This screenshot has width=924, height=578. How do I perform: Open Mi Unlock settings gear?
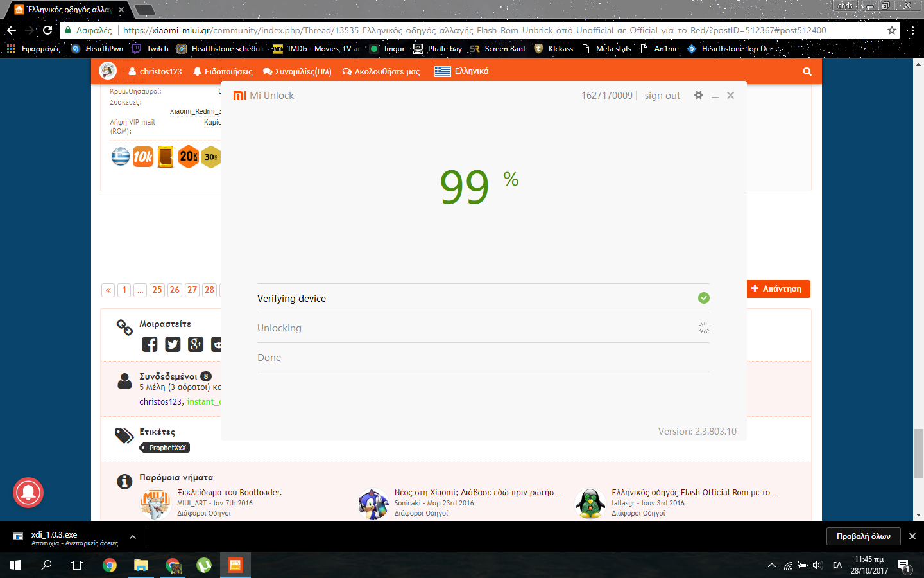699,95
